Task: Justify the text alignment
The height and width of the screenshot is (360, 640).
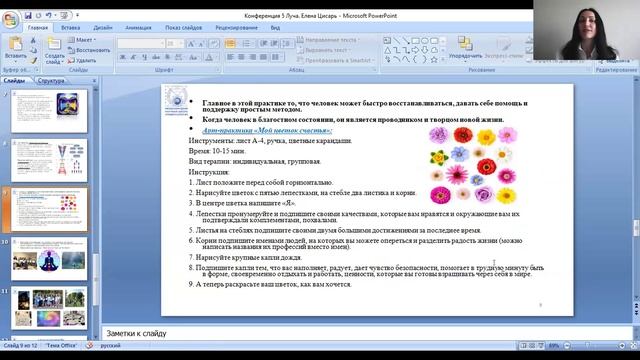Action: [x=263, y=58]
